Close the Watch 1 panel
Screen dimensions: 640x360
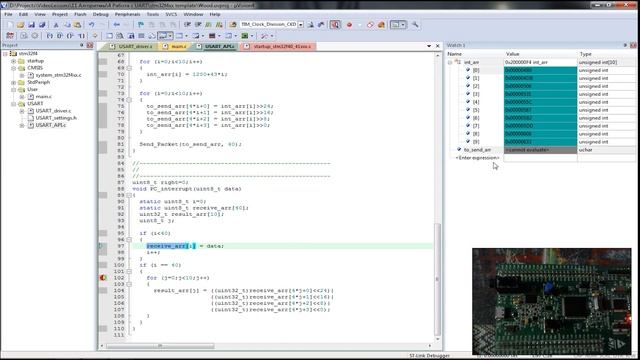click(633, 45)
